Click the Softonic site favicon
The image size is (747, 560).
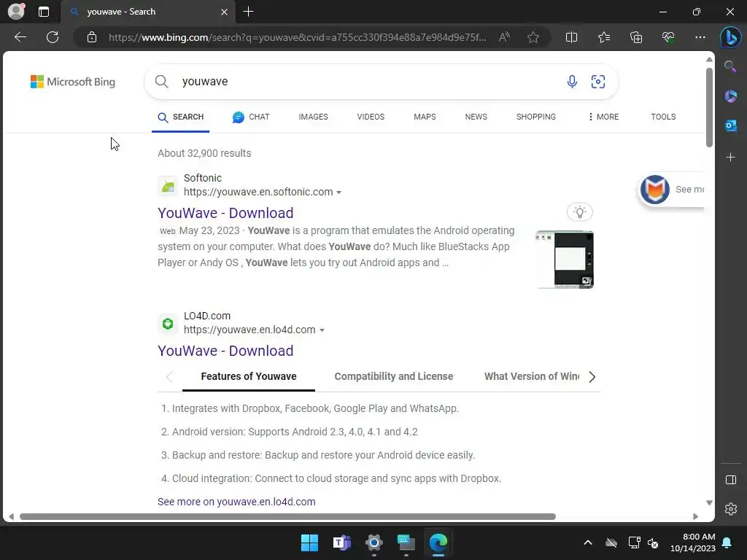(x=168, y=186)
